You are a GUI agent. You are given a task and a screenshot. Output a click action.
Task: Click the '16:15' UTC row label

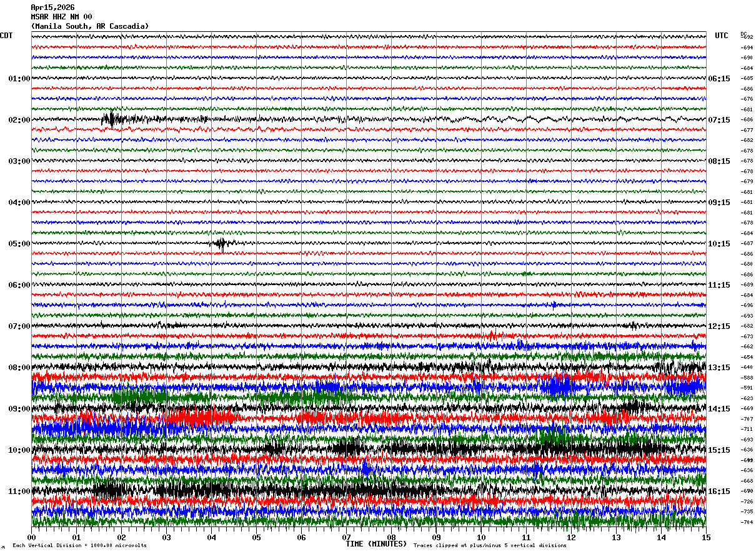click(x=719, y=491)
